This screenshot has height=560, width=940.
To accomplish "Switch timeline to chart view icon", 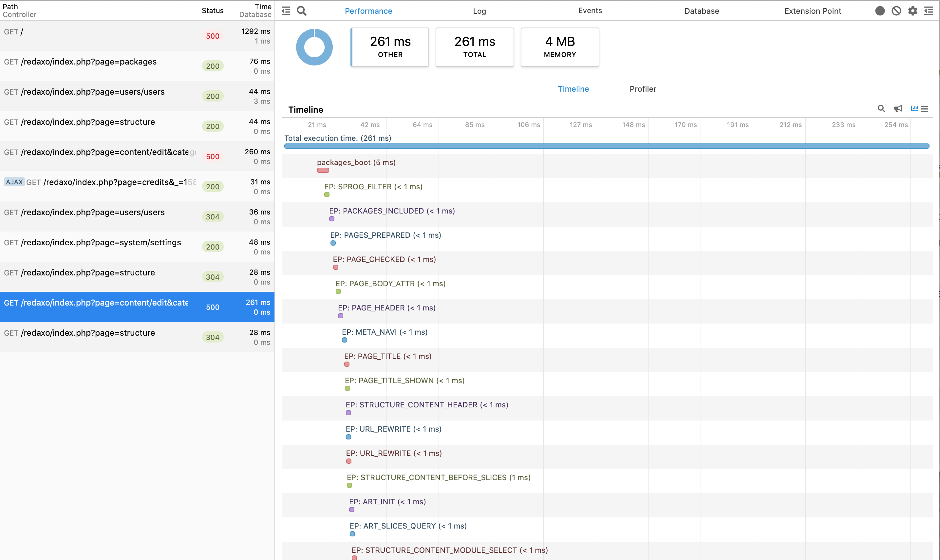I will (914, 108).
